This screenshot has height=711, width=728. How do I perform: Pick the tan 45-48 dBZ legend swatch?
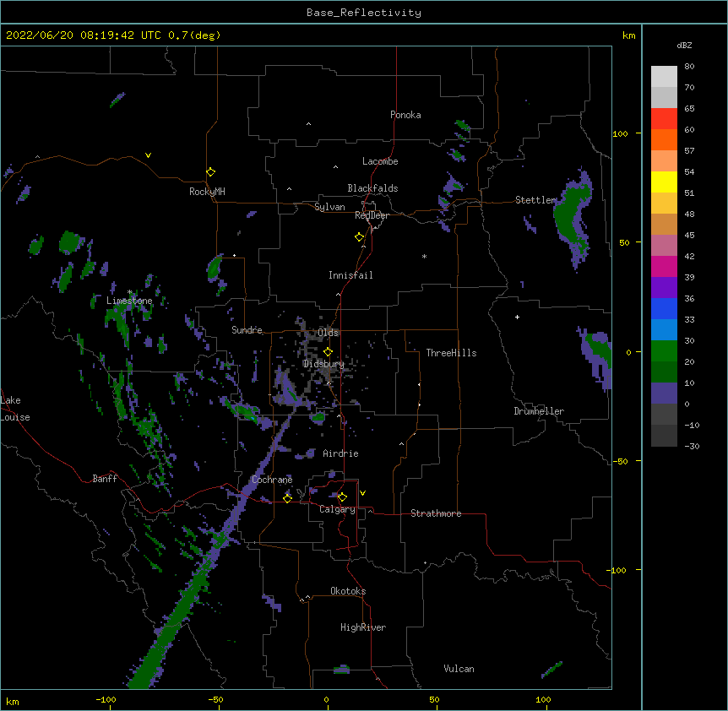pos(664,224)
